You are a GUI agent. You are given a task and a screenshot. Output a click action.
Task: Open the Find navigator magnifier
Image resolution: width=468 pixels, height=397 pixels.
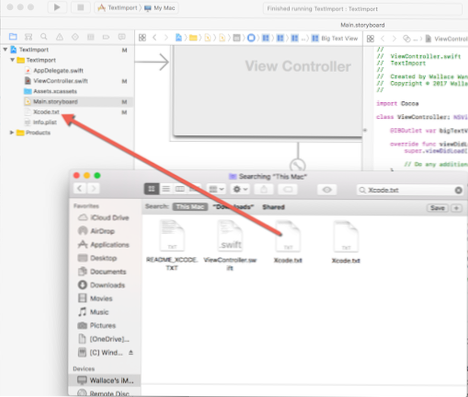click(44, 37)
